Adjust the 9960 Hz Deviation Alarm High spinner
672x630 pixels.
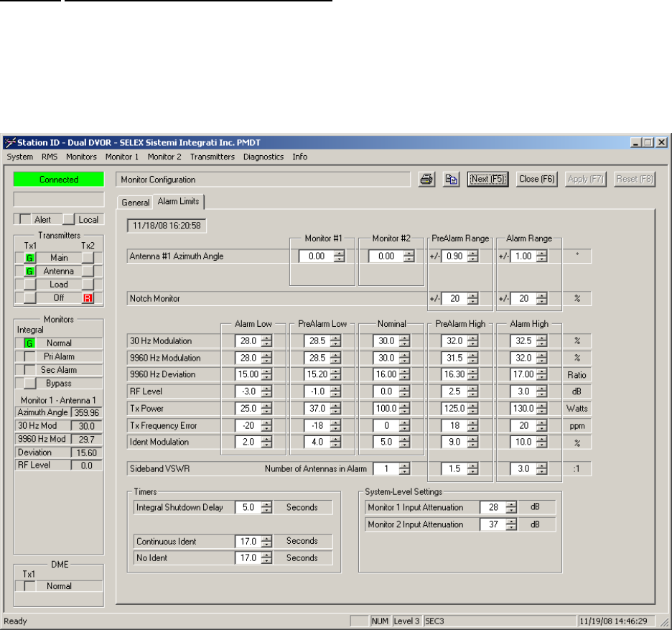[x=542, y=374]
